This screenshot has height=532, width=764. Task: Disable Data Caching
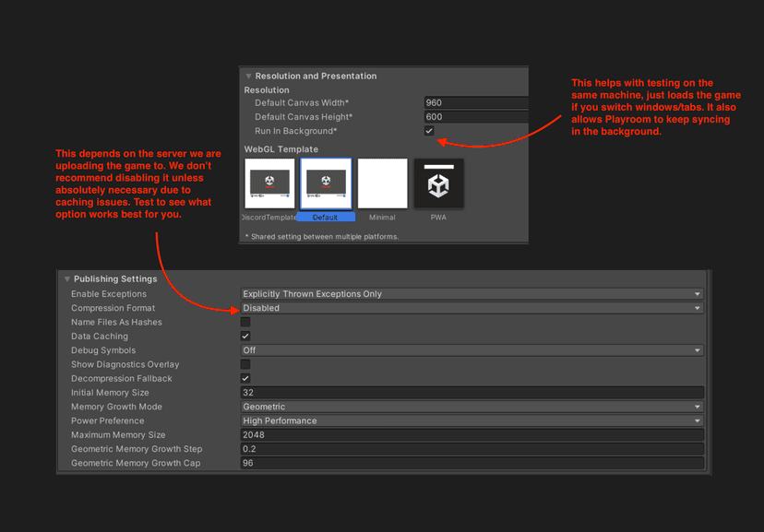245,336
